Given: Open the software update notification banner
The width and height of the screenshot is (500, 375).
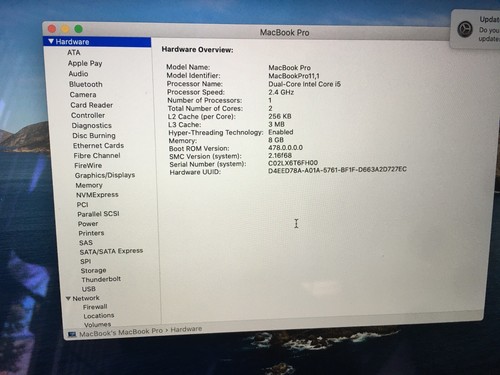Looking at the screenshot, I should coord(475,29).
